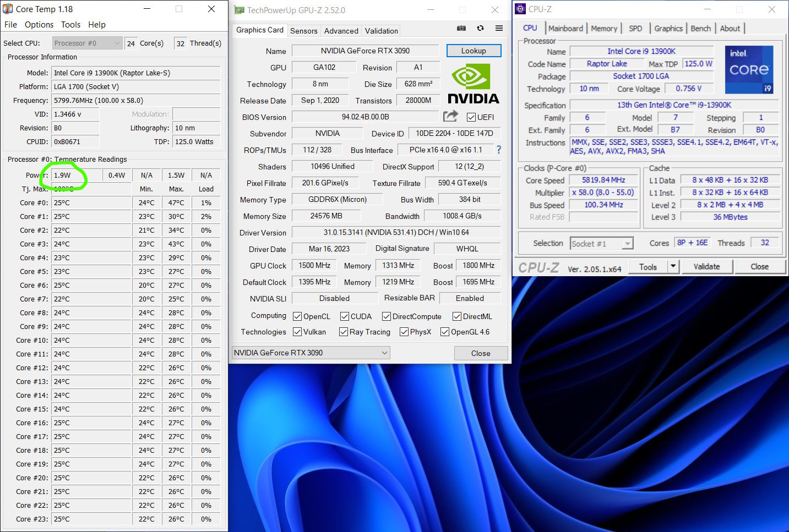Image resolution: width=789 pixels, height=532 pixels.
Task: Click the NVIDIA logo in GPU-Z
Action: click(x=474, y=84)
